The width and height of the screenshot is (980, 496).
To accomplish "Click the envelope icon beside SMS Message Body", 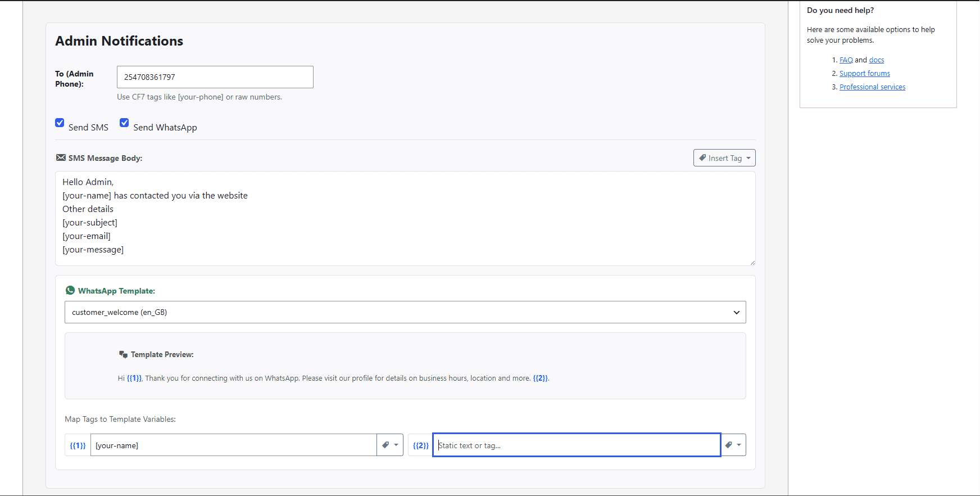I will click(x=61, y=158).
